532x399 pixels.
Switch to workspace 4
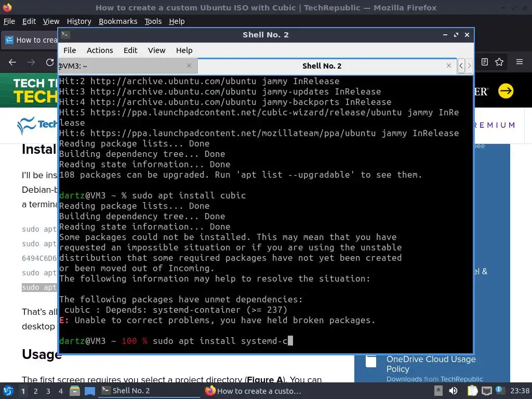[x=61, y=391]
